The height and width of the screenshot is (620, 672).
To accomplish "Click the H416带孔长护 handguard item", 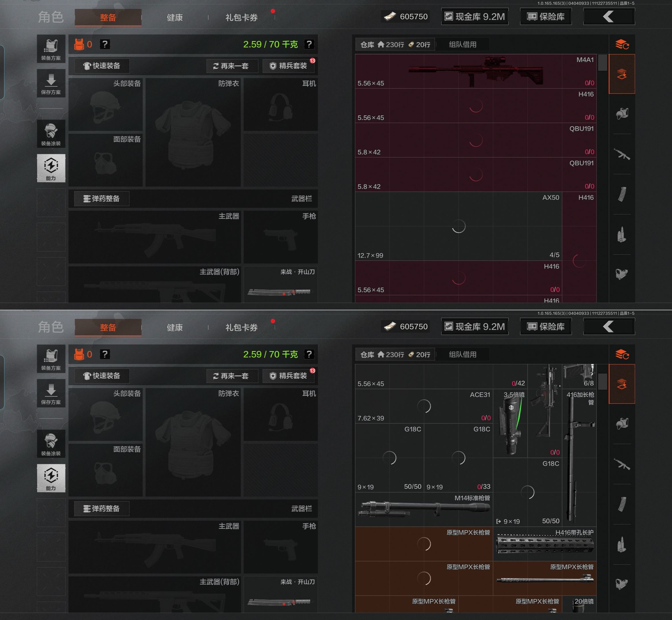I will [x=544, y=544].
